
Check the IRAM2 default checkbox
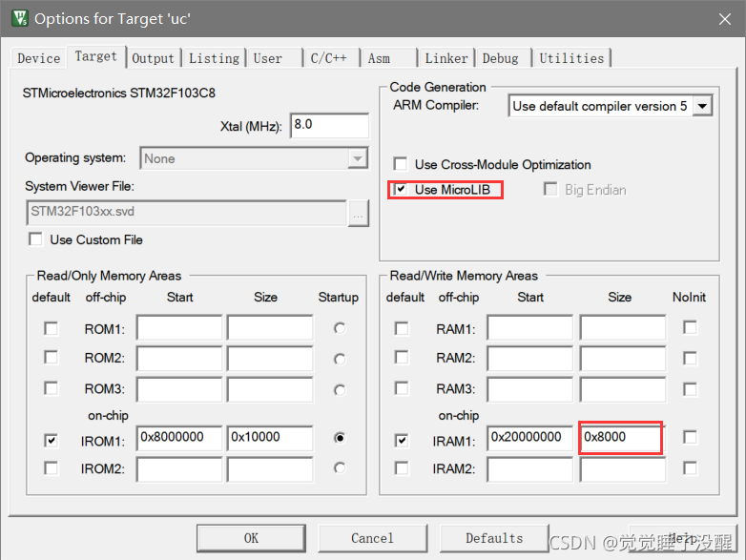pyautogui.click(x=402, y=468)
